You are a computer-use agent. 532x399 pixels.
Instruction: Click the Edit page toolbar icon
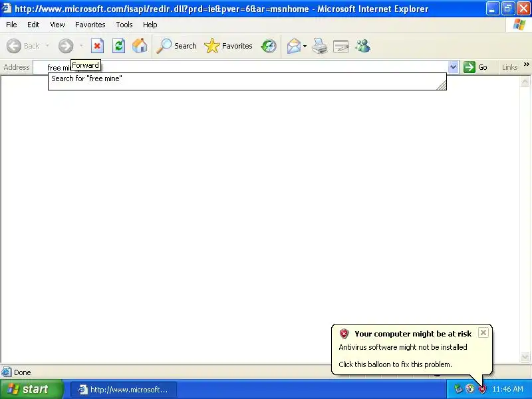coord(340,46)
